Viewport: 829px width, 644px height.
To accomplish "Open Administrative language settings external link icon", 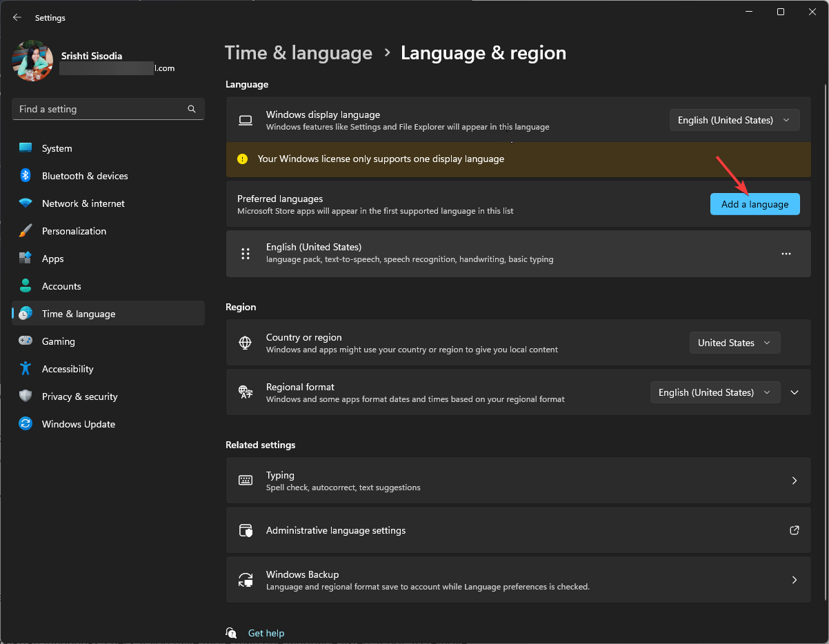I will coord(794,530).
